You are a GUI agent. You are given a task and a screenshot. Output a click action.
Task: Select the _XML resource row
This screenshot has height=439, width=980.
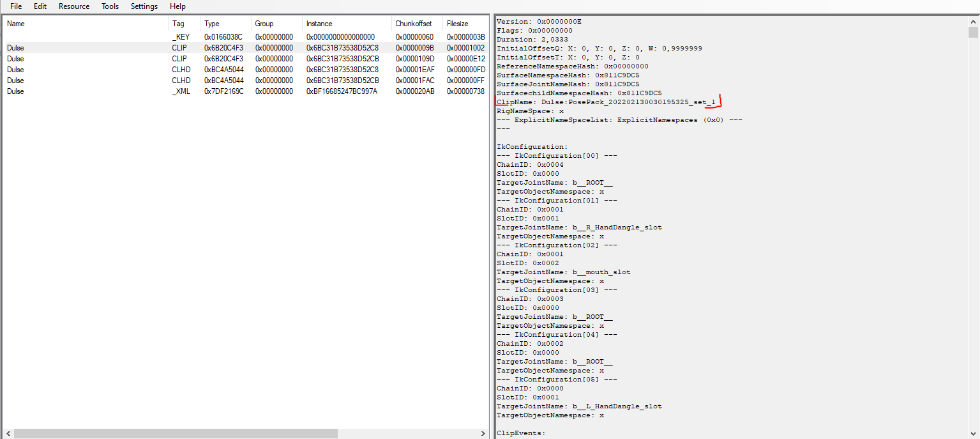(x=246, y=91)
